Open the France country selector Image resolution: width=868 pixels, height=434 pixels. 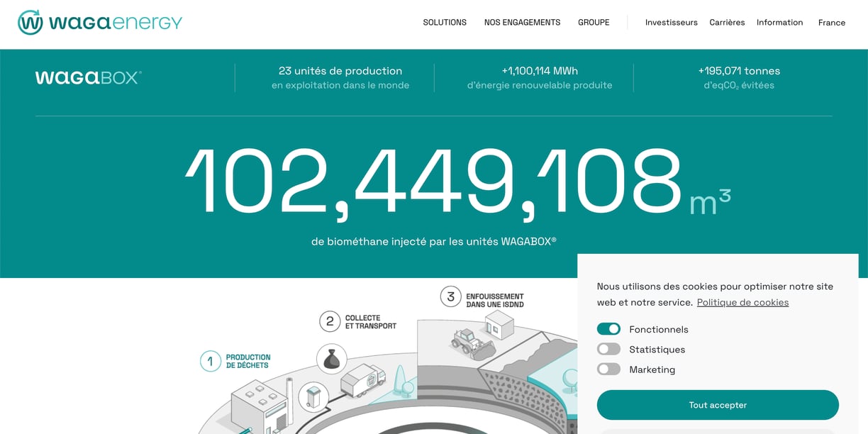(x=832, y=23)
